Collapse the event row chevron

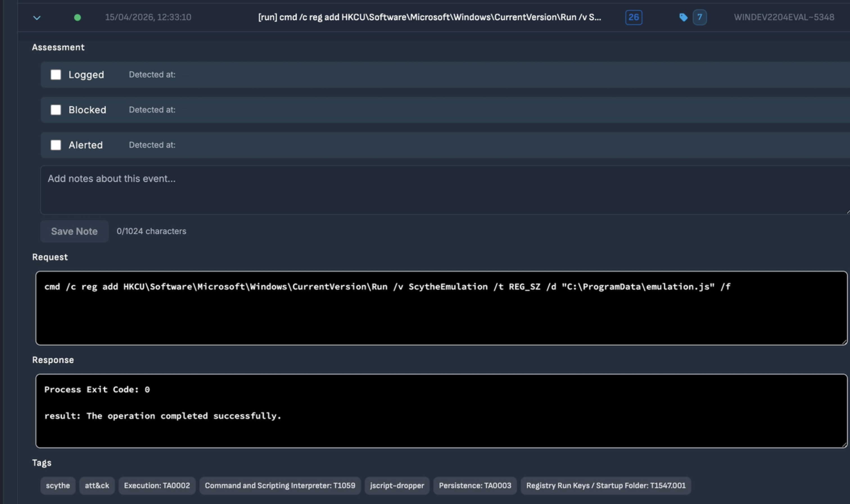pyautogui.click(x=37, y=17)
